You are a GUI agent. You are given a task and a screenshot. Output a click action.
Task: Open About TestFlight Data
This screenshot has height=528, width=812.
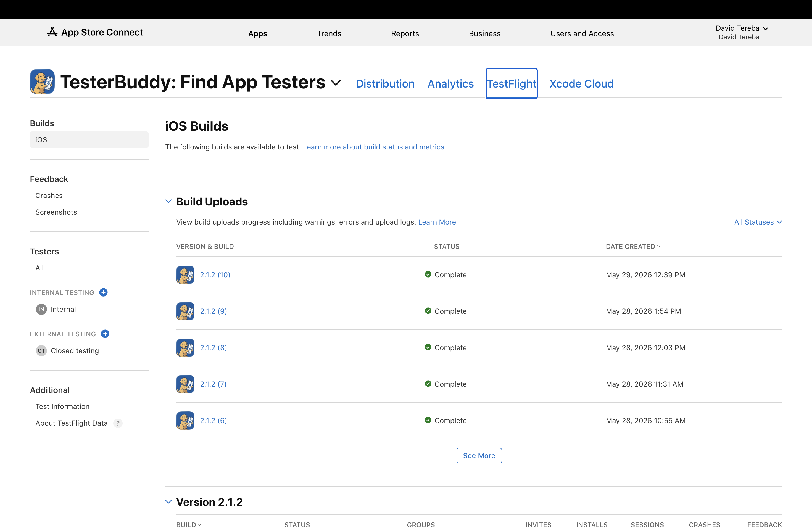point(71,423)
